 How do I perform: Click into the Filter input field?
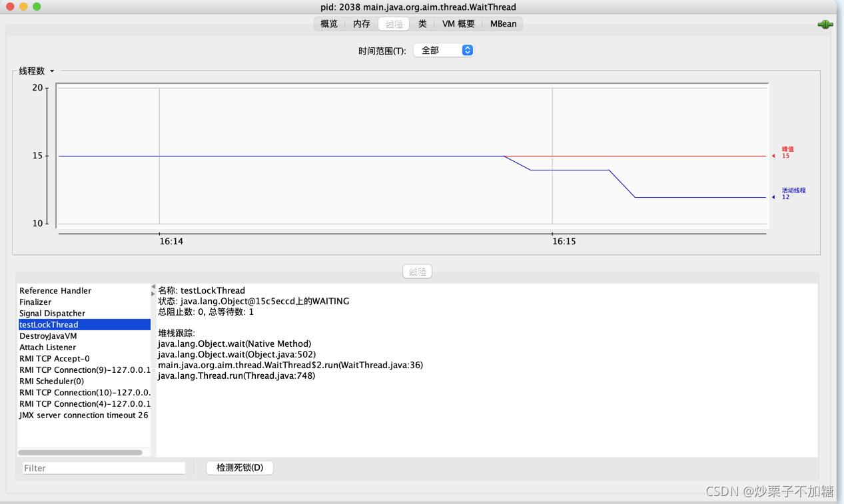click(x=104, y=468)
